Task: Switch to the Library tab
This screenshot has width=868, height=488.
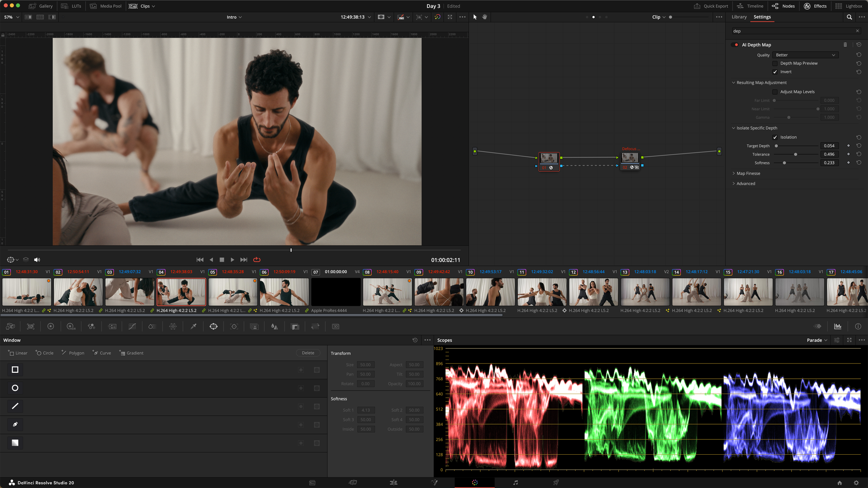Action: pyautogui.click(x=739, y=17)
